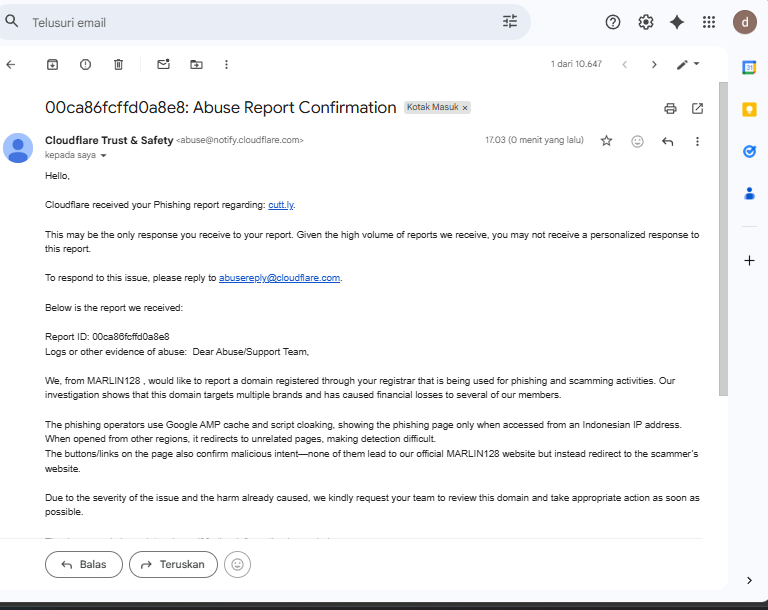Viewport: 768px width, 610px height.
Task: Open toolbar more options menu
Action: coord(226,64)
